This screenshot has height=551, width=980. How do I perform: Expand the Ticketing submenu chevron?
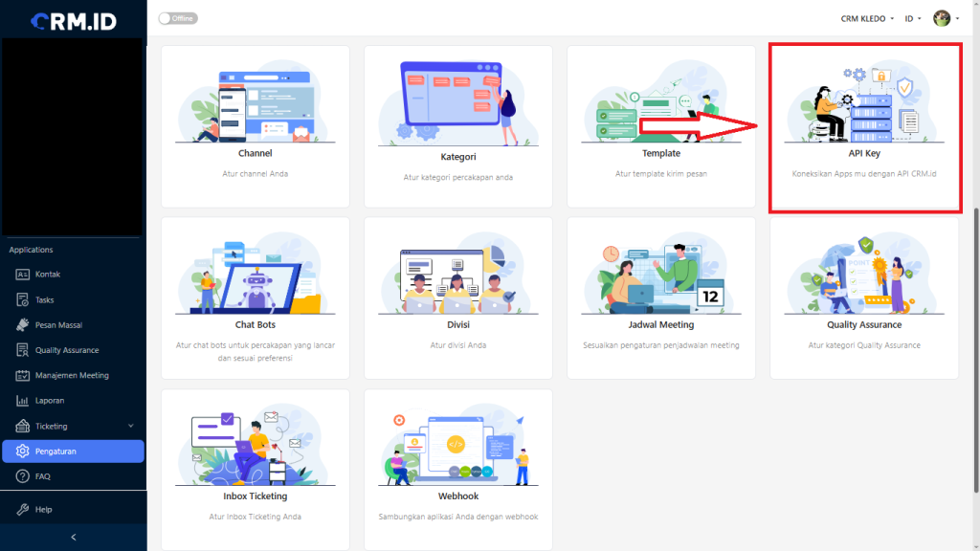coord(130,426)
